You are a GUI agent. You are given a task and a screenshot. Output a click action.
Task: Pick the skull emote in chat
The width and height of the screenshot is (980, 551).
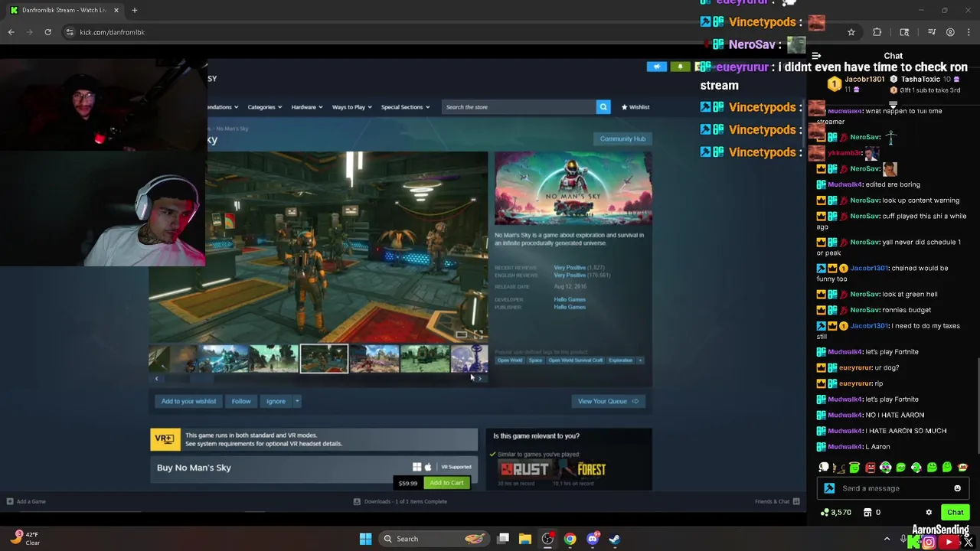[x=824, y=468]
